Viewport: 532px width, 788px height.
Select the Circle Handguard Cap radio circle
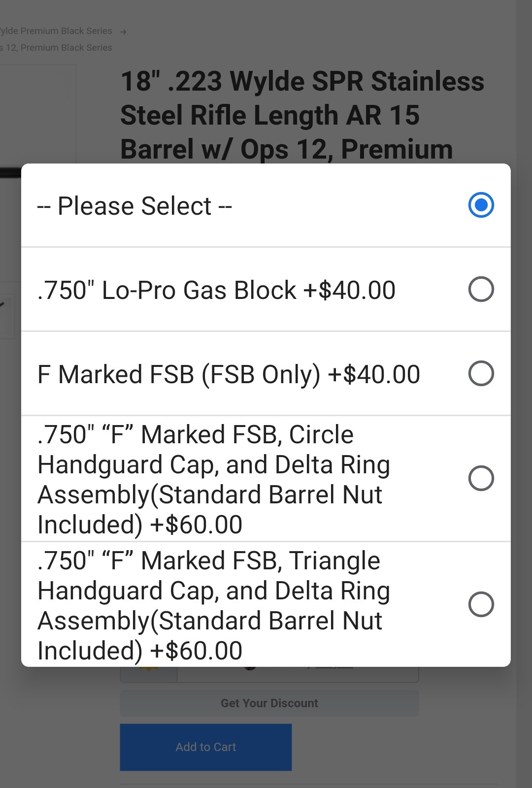tap(481, 478)
